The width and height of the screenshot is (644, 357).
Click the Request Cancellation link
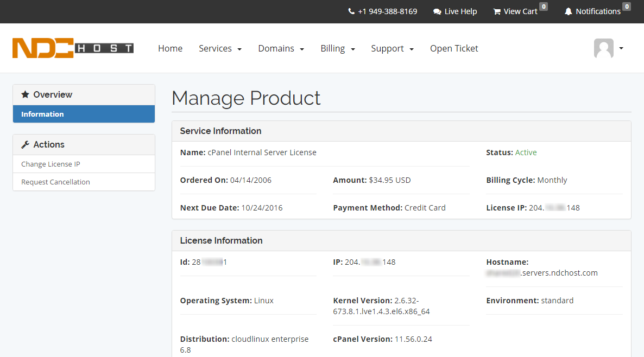[55, 182]
